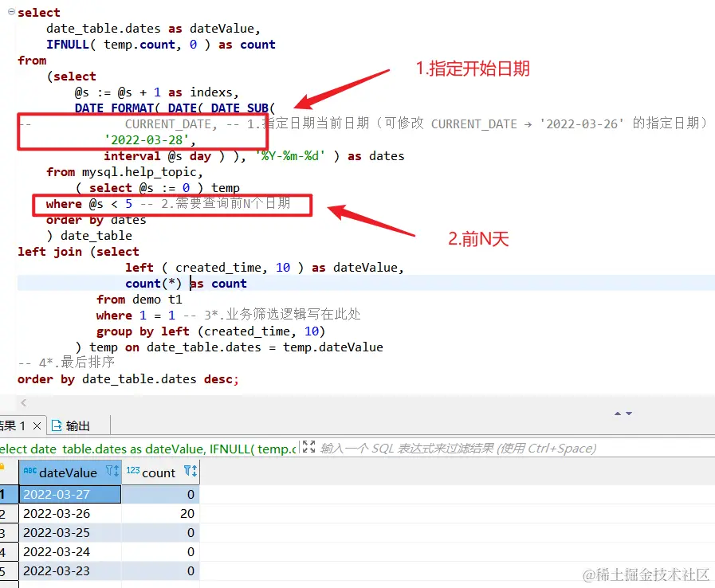The width and height of the screenshot is (715, 588).
Task: Click the @s := @s + 1 line
Action: [x=156, y=92]
